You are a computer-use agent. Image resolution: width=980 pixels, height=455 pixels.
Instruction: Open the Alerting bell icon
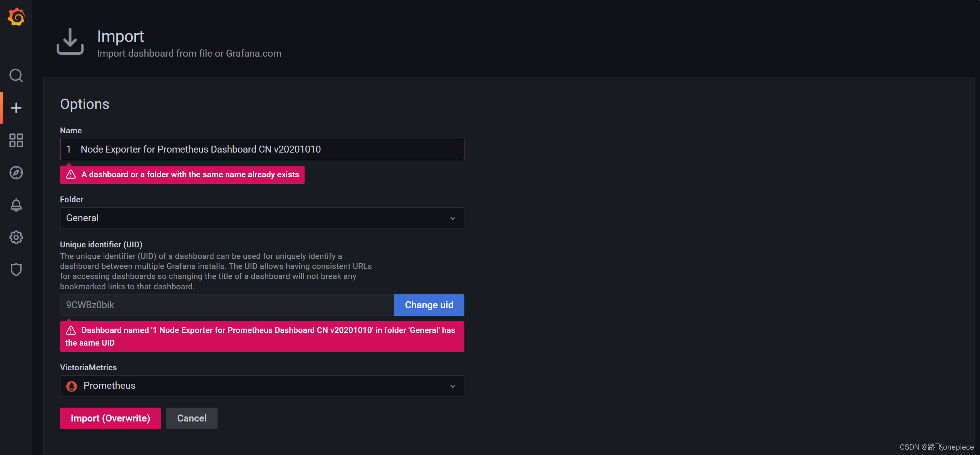[x=16, y=205]
